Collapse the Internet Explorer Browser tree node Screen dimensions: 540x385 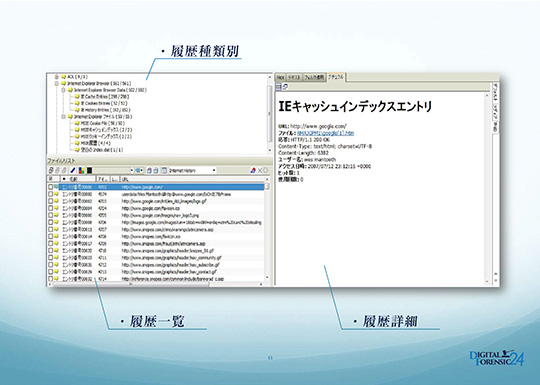57,83
